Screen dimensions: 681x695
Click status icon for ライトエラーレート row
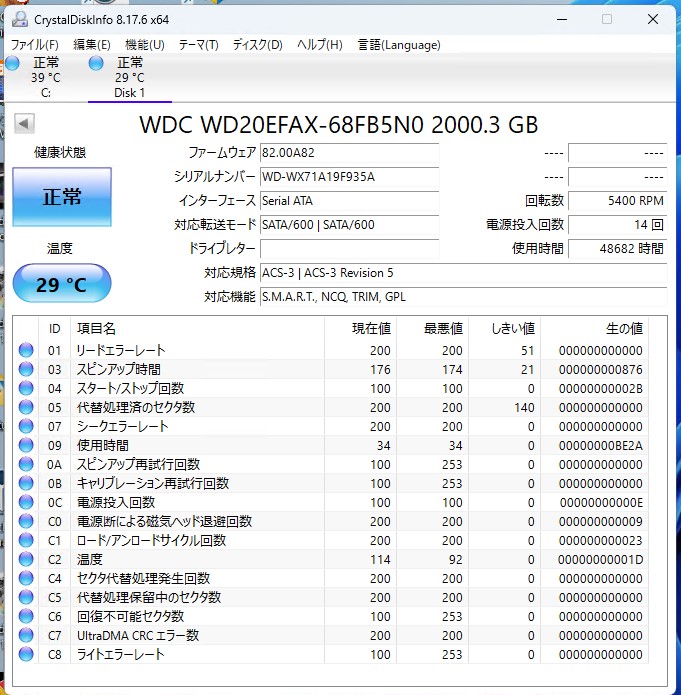point(26,655)
